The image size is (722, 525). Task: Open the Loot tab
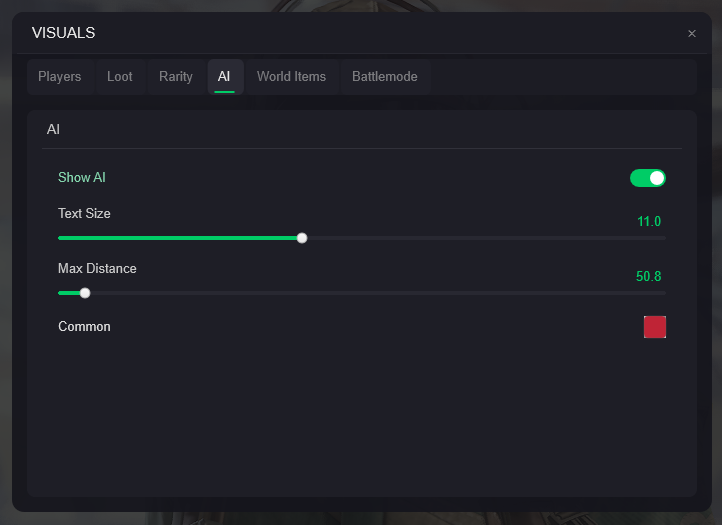coord(120,77)
